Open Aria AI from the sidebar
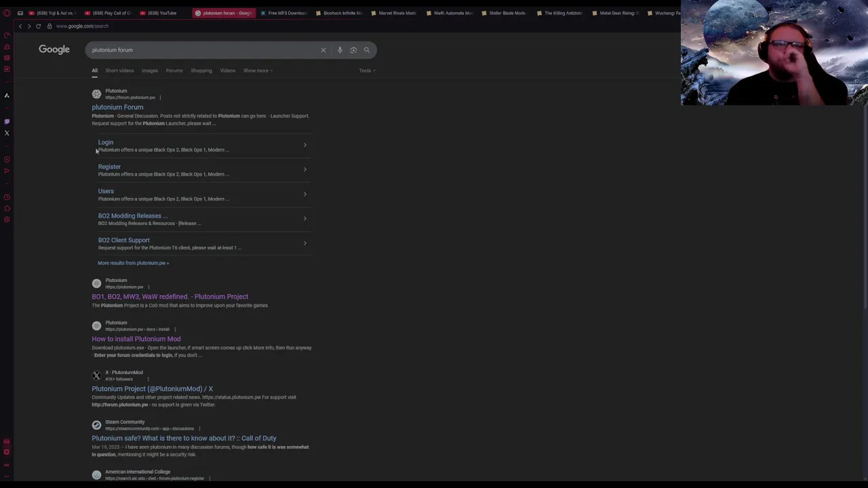Screen dimensions: 868x488 pos(7,96)
